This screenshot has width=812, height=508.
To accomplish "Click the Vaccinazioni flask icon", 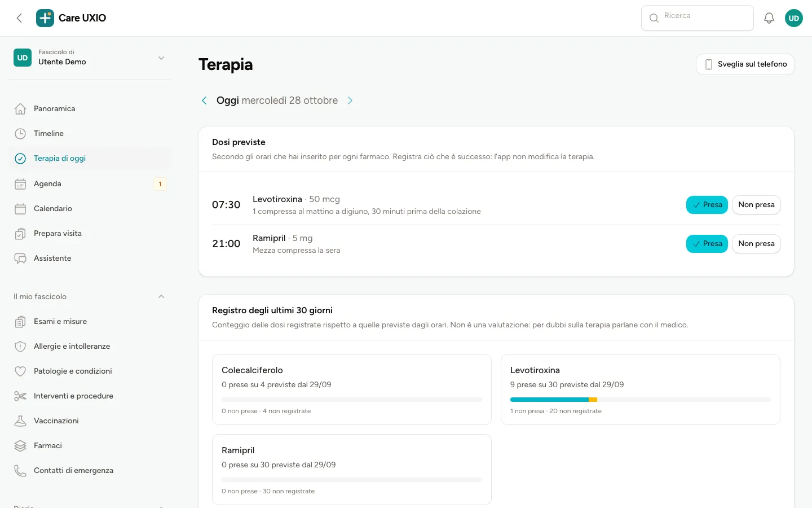I will click(20, 421).
